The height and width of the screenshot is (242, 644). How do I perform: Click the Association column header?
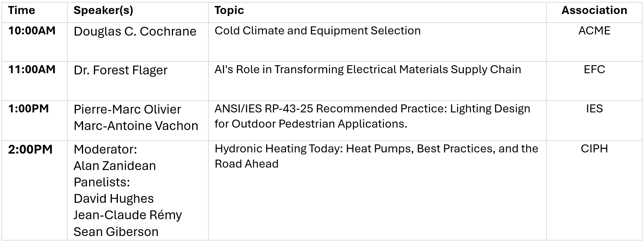(x=594, y=10)
